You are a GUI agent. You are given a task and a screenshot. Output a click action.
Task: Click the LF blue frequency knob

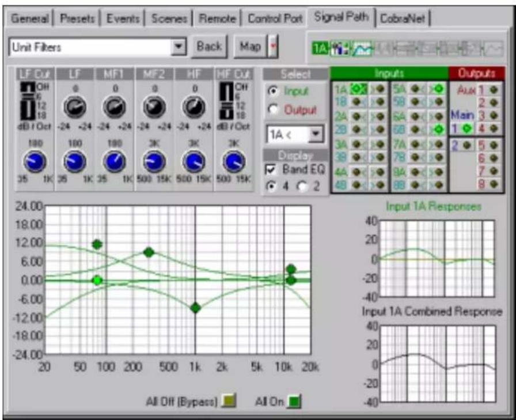click(x=75, y=162)
